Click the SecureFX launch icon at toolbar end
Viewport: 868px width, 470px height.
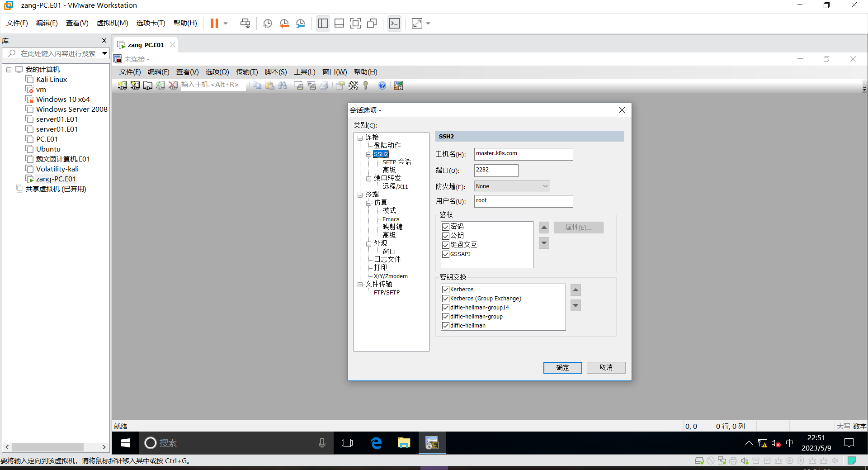point(398,85)
